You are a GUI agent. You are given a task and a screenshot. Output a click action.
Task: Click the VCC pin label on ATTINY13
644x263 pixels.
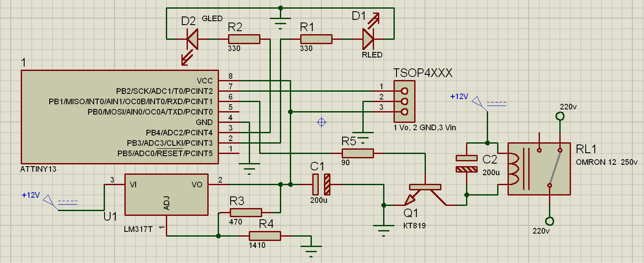pyautogui.click(x=205, y=81)
